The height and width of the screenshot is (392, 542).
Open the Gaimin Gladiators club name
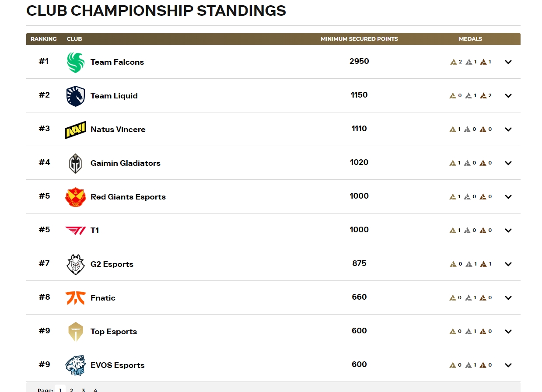126,163
